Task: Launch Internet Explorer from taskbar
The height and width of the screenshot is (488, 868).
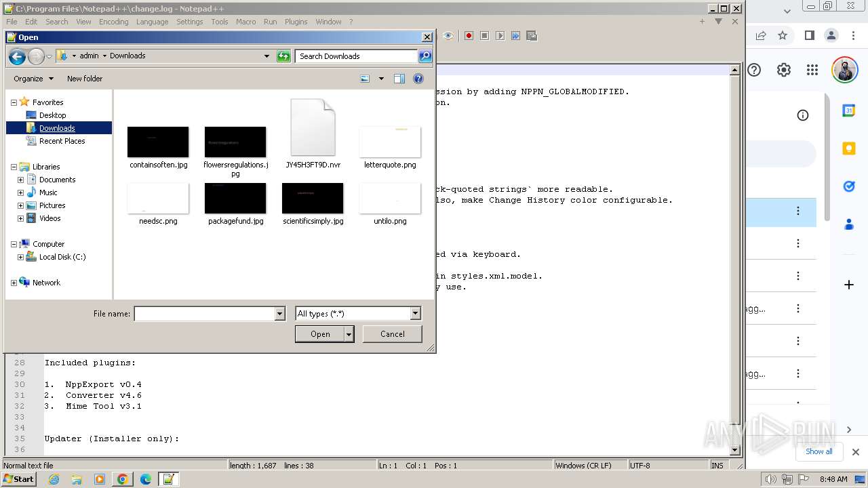Action: click(54, 479)
